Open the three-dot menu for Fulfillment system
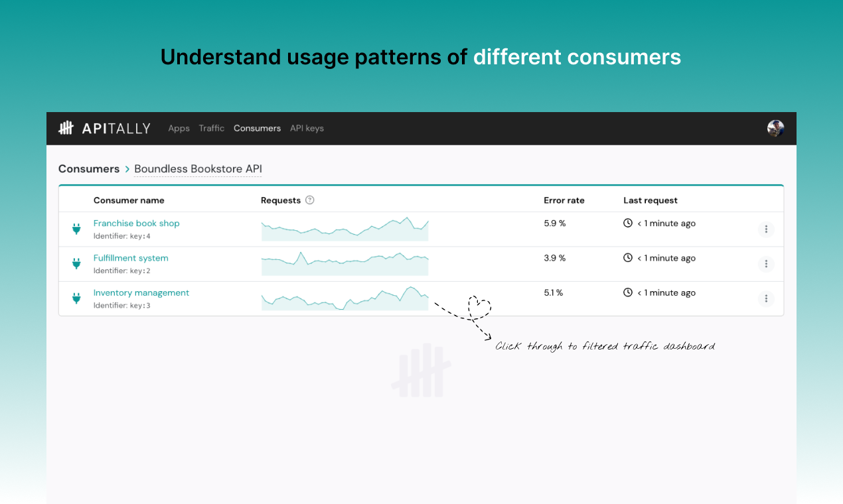 (766, 264)
